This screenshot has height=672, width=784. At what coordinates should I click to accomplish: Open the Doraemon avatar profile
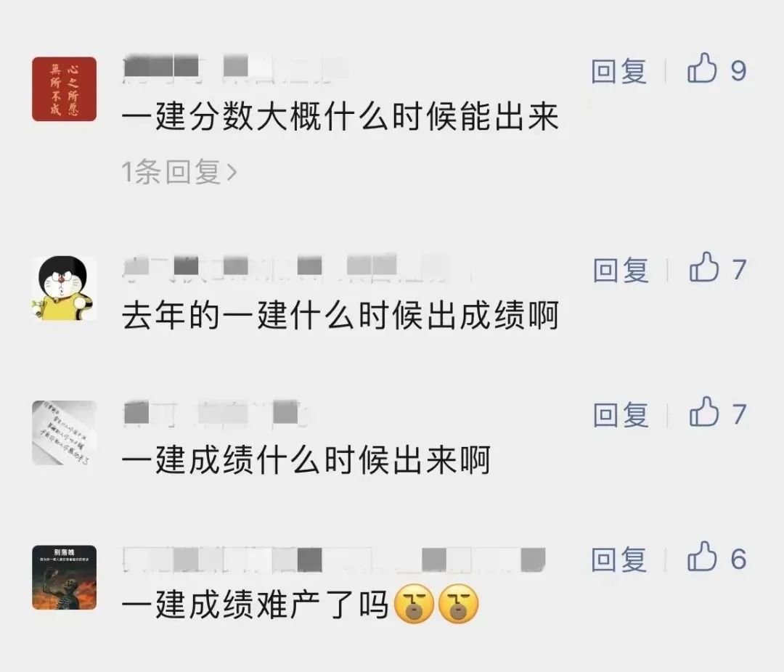[64, 289]
